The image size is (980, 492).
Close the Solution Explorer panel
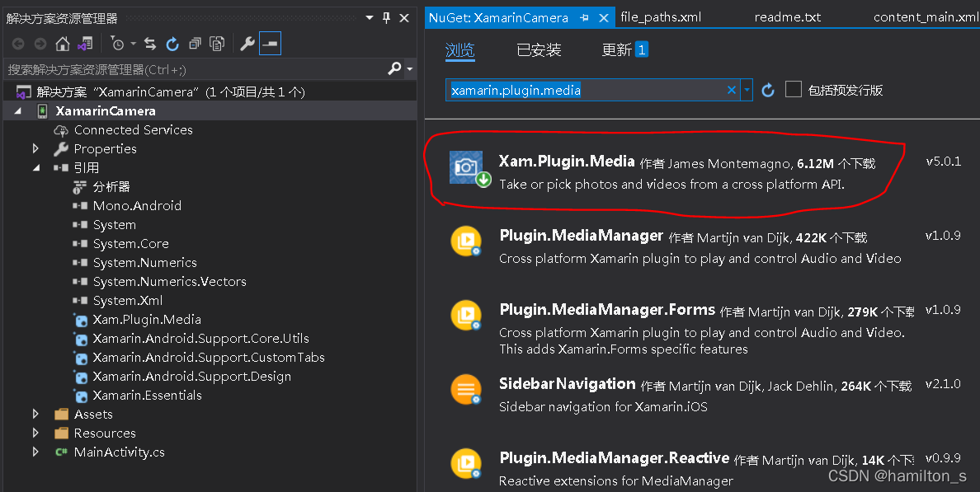coord(404,17)
